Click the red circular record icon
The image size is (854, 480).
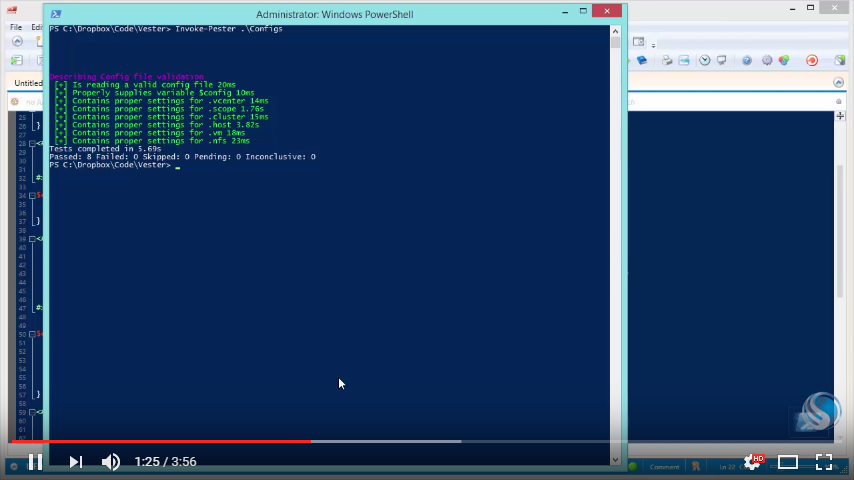click(x=812, y=60)
